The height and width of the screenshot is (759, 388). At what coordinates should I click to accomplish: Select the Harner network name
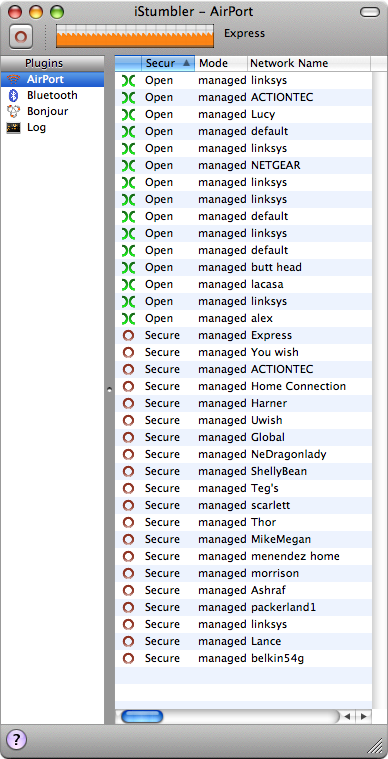click(269, 403)
